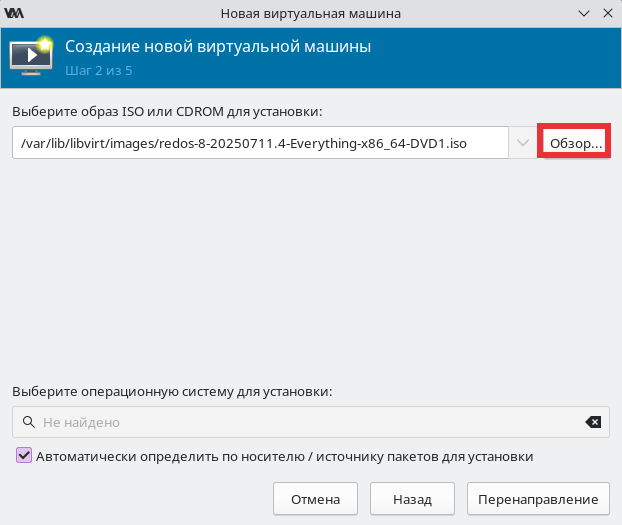Image resolution: width=622 pixels, height=525 pixels.
Task: Click the new VM monitor icon with a star
Action: 32,56
